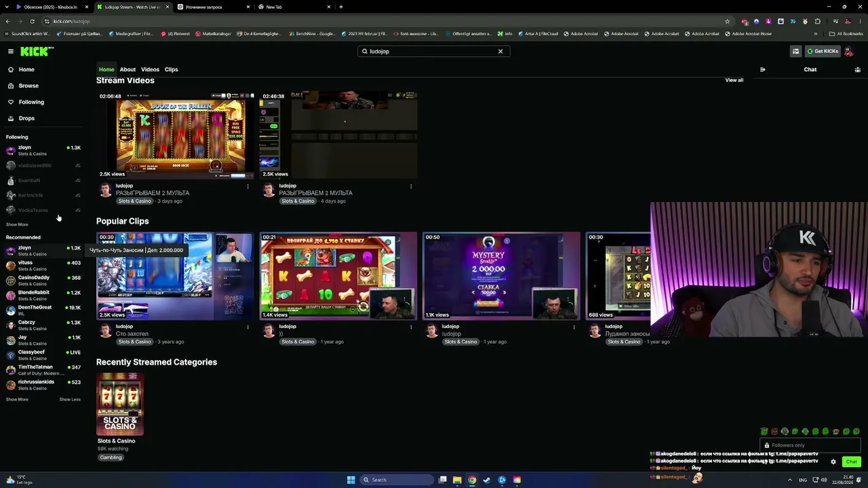Switch to the channel Videos tab

[150, 70]
